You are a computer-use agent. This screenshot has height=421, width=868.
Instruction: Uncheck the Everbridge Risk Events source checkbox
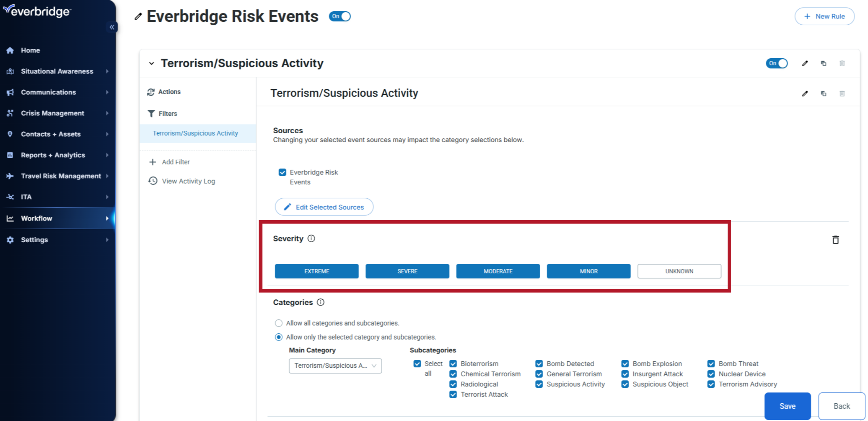pos(282,172)
